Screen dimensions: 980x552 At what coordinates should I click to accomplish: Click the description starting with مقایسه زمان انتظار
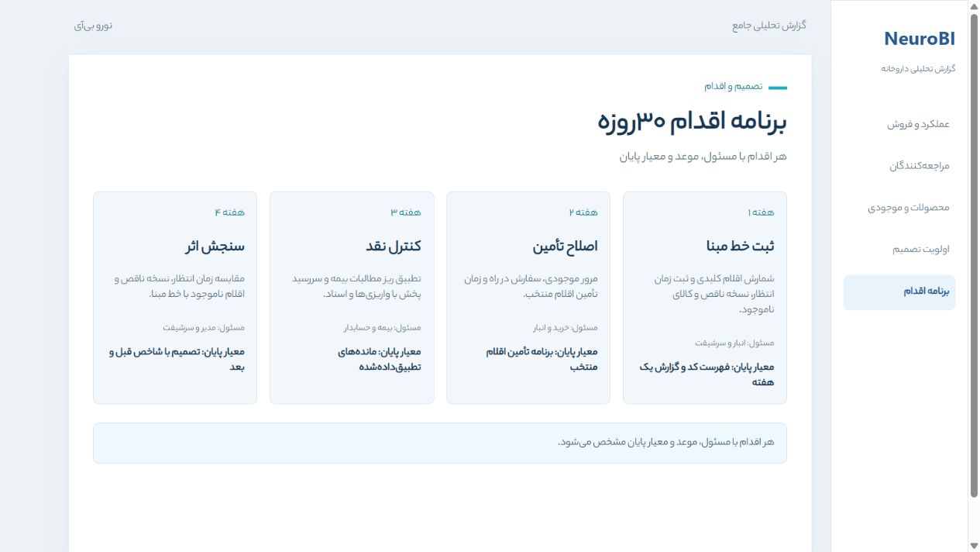click(x=180, y=286)
